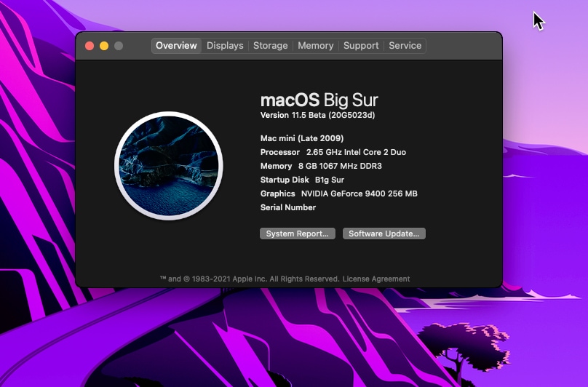Click the Software Update... button

(x=384, y=234)
